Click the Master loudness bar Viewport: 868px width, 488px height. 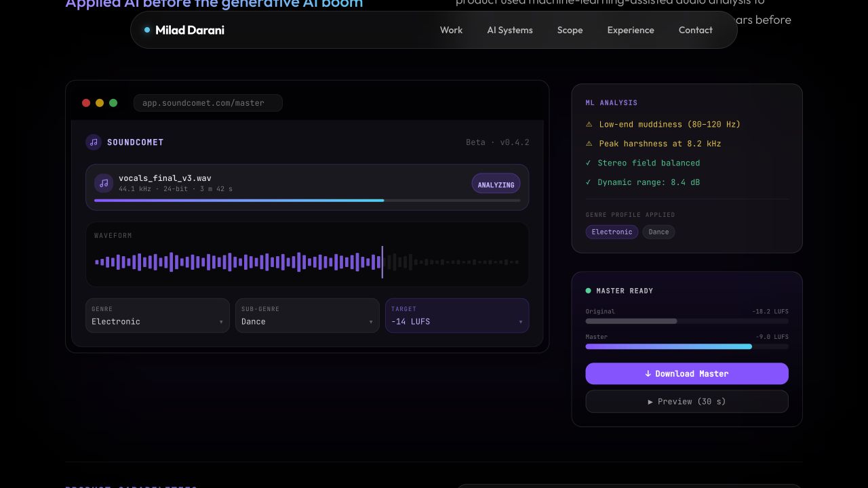pos(687,346)
